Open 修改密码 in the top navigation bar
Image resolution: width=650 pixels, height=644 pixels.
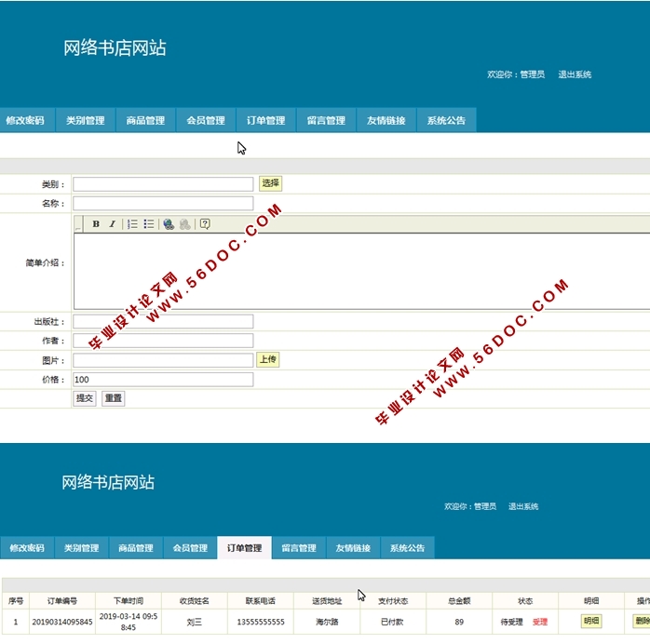(25, 120)
